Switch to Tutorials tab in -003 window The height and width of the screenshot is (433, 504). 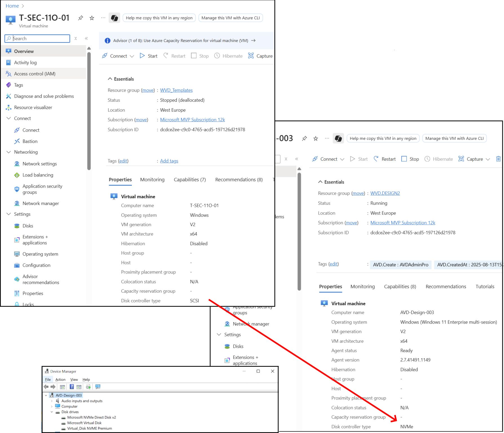tap(485, 287)
